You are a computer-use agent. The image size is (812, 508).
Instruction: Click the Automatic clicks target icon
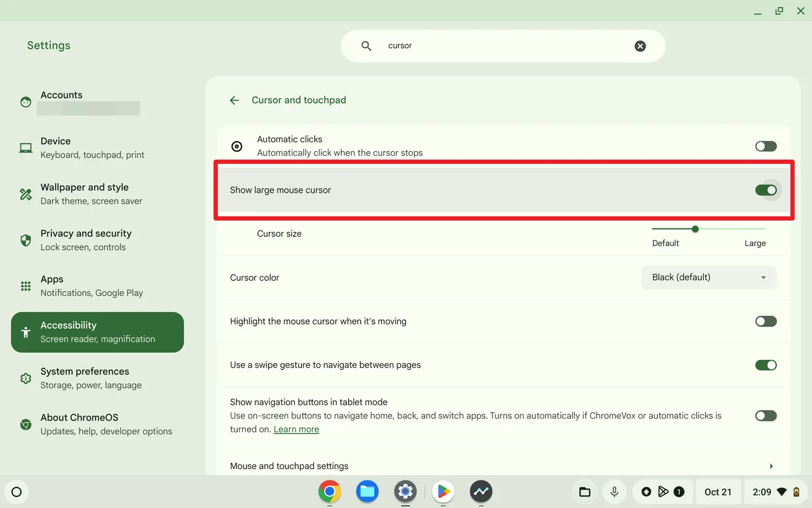[237, 146]
